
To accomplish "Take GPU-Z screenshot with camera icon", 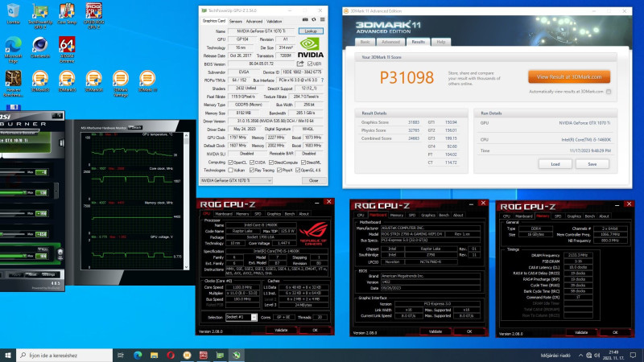I will pos(305,19).
